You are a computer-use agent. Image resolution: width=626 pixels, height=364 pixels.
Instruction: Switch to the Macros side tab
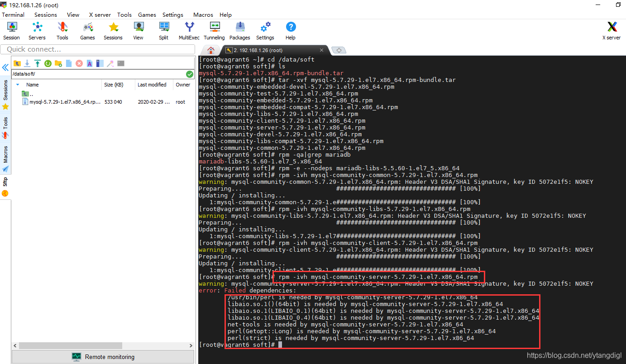5,158
